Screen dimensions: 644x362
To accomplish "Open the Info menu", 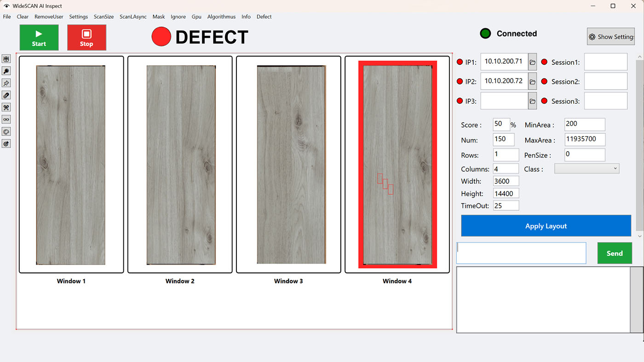I will (246, 17).
